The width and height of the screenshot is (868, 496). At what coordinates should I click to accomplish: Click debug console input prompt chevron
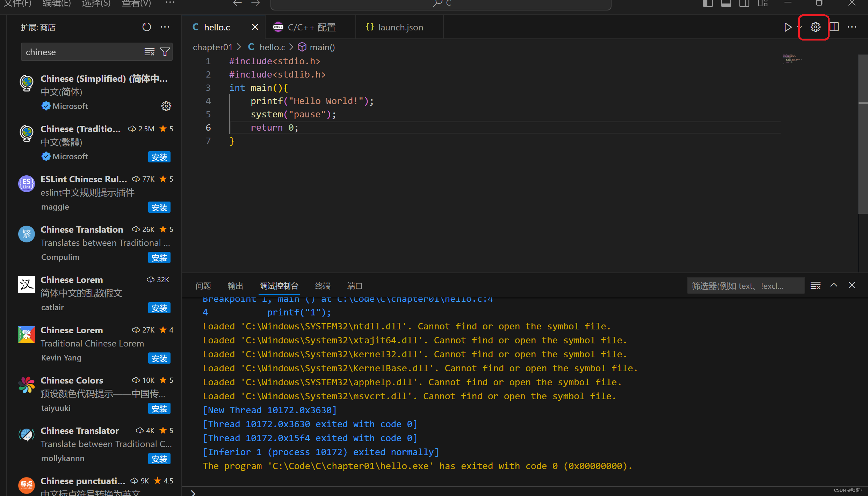click(193, 493)
